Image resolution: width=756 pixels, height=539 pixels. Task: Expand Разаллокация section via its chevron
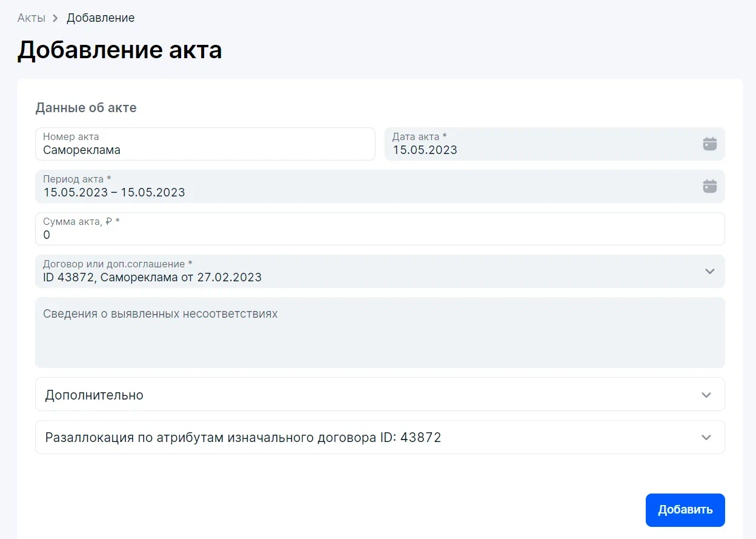(x=706, y=437)
